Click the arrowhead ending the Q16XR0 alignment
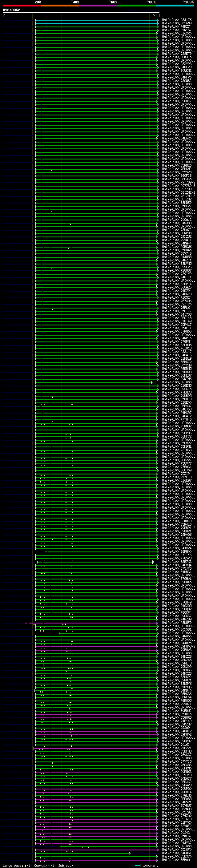The width and height of the screenshot is (197, 868). pos(158,34)
